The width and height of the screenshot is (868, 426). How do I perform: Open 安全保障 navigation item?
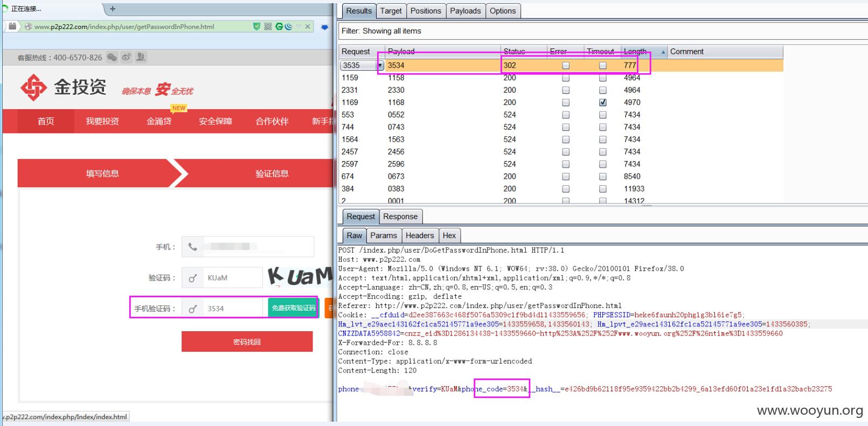216,121
